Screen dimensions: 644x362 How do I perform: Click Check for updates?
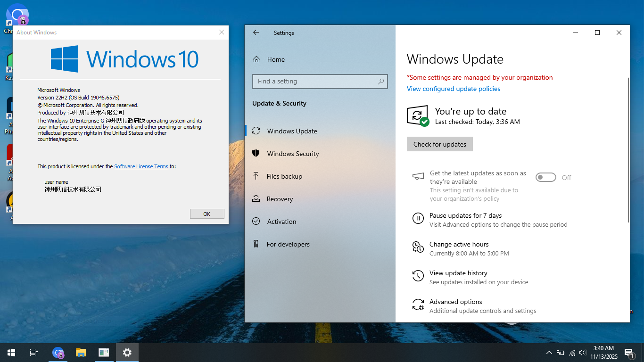pyautogui.click(x=440, y=144)
